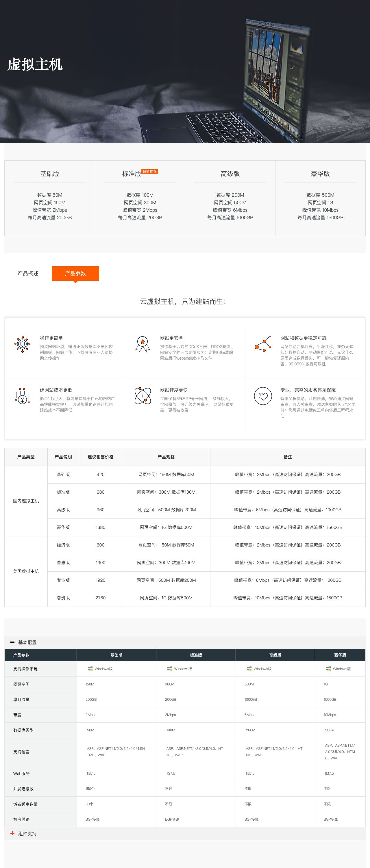The height and width of the screenshot is (868, 370).
Task: Select the 豪华版 plan card
Action: coord(320,198)
